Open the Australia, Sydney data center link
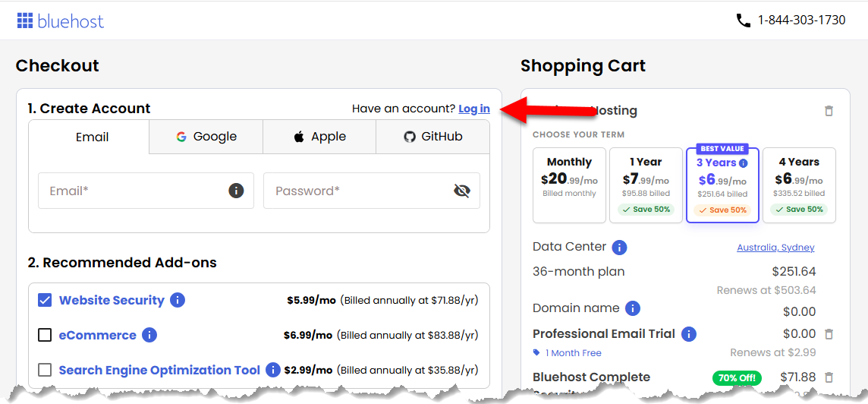The height and width of the screenshot is (404, 868). click(775, 248)
